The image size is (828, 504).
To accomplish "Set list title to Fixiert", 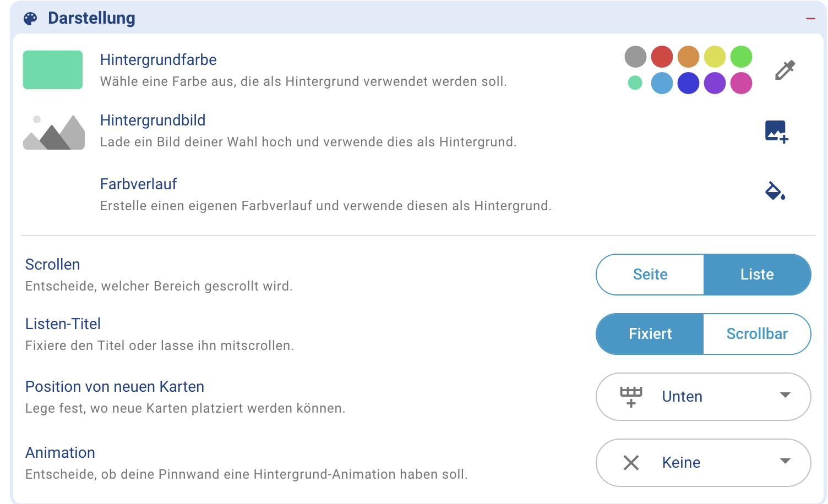I will click(x=650, y=334).
